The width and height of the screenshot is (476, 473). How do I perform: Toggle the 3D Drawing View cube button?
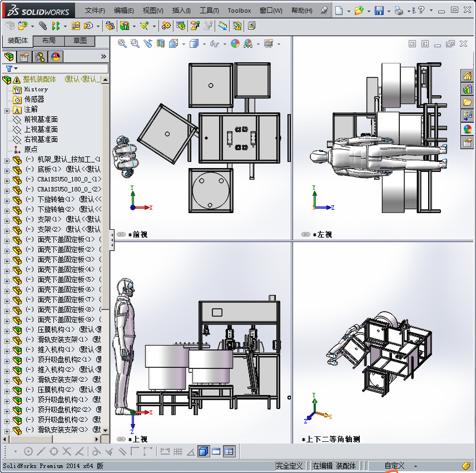(203, 451)
